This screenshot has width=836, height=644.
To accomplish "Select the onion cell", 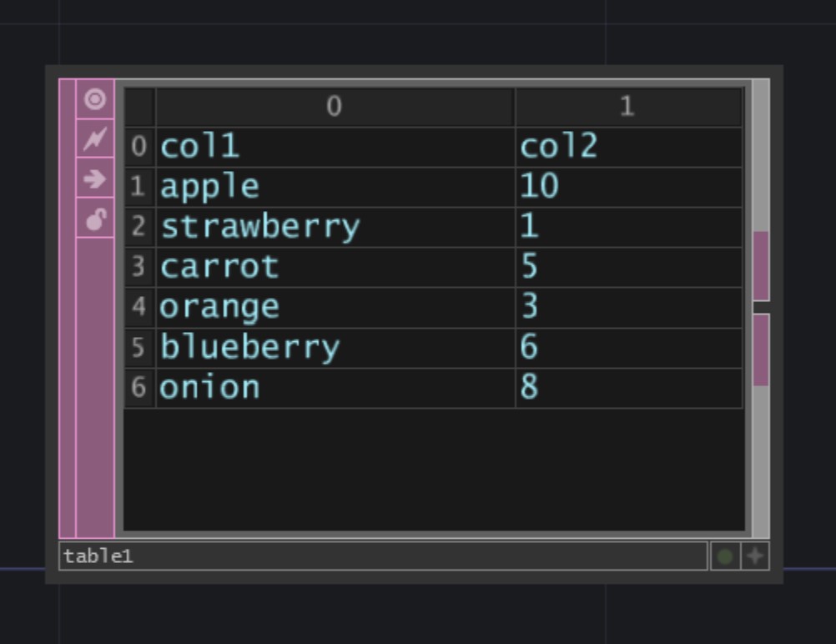I will point(335,388).
